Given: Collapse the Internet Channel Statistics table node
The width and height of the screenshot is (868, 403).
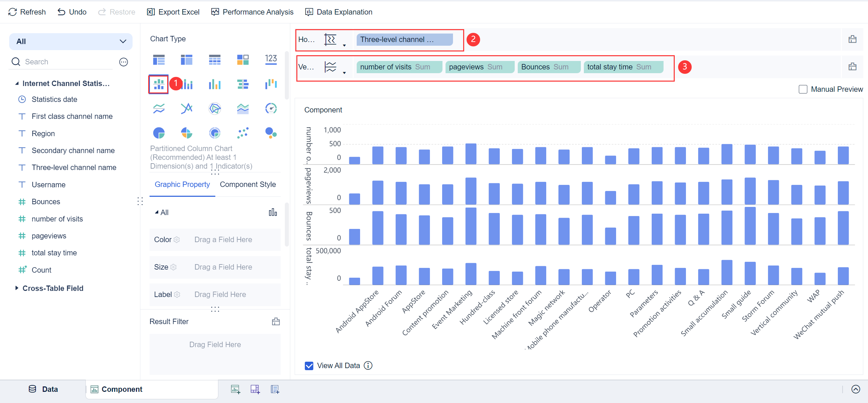Looking at the screenshot, I should pos(17,84).
